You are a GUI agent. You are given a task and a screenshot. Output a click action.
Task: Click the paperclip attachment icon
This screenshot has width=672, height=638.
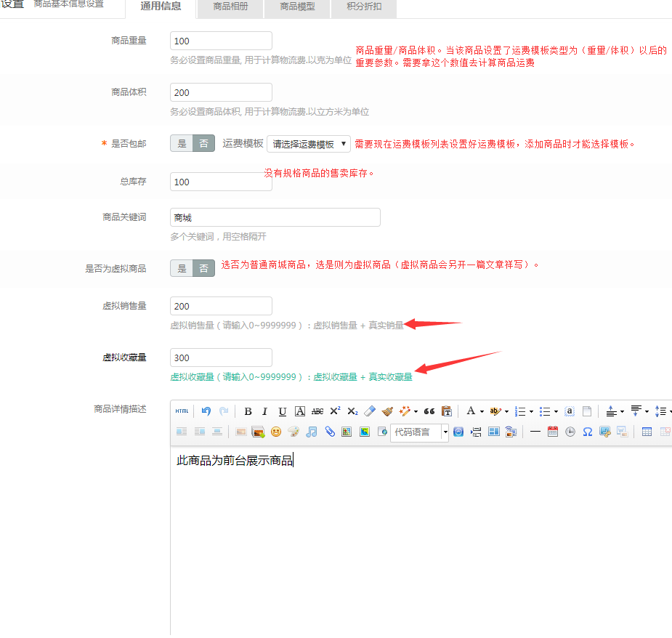click(329, 432)
